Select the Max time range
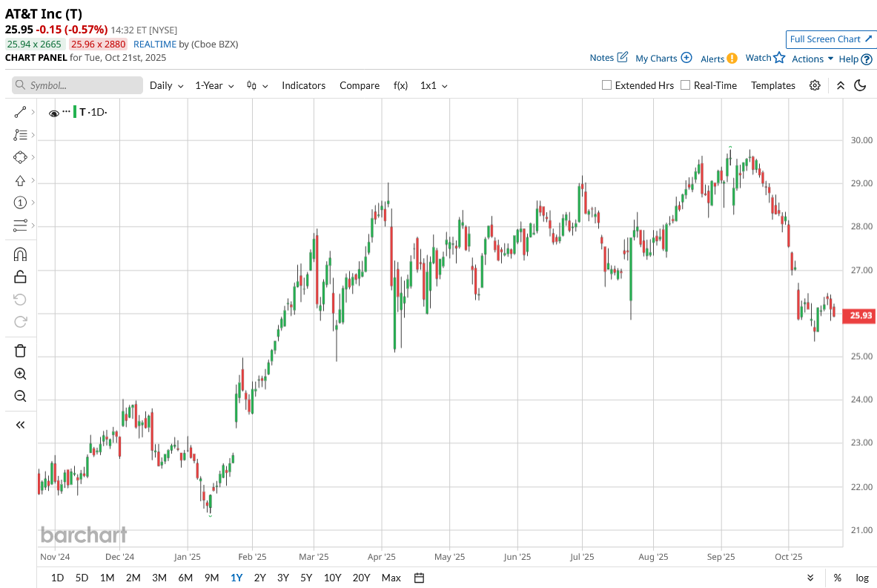This screenshot has width=877, height=588. click(x=391, y=578)
